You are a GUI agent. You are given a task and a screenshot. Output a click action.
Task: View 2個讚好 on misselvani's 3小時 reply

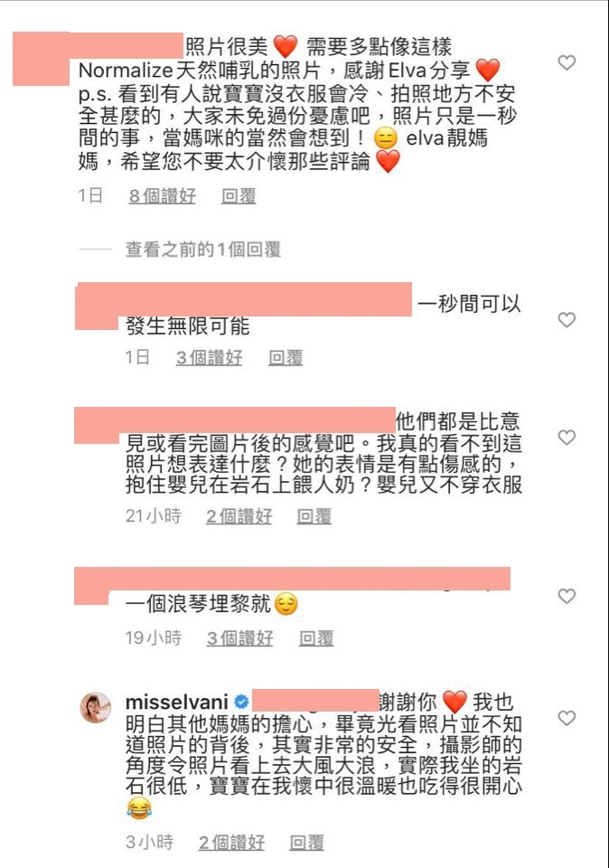231,842
